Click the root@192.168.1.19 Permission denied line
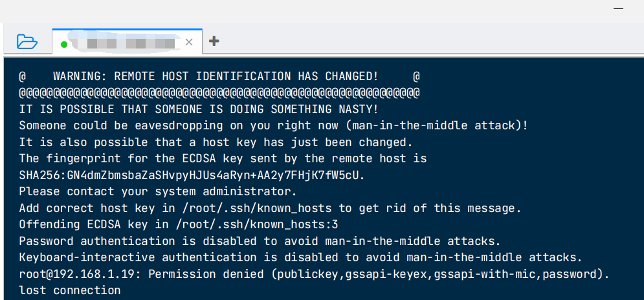This screenshot has height=300, width=644. [314, 273]
